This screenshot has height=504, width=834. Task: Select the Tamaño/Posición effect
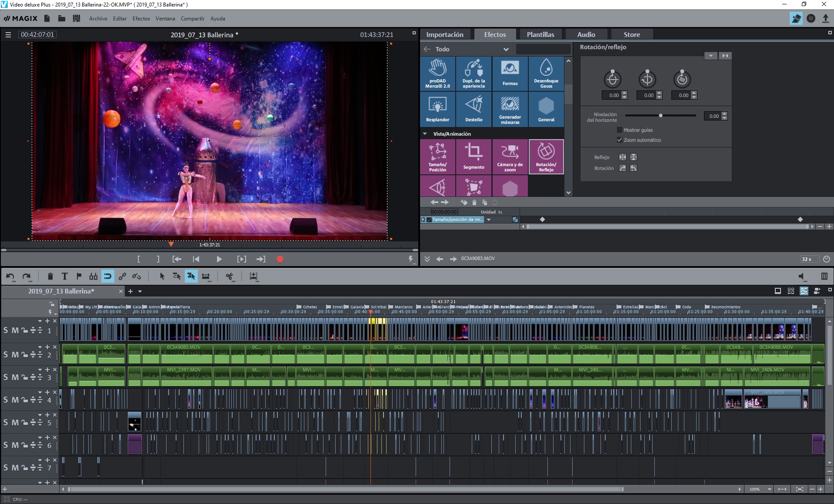437,157
